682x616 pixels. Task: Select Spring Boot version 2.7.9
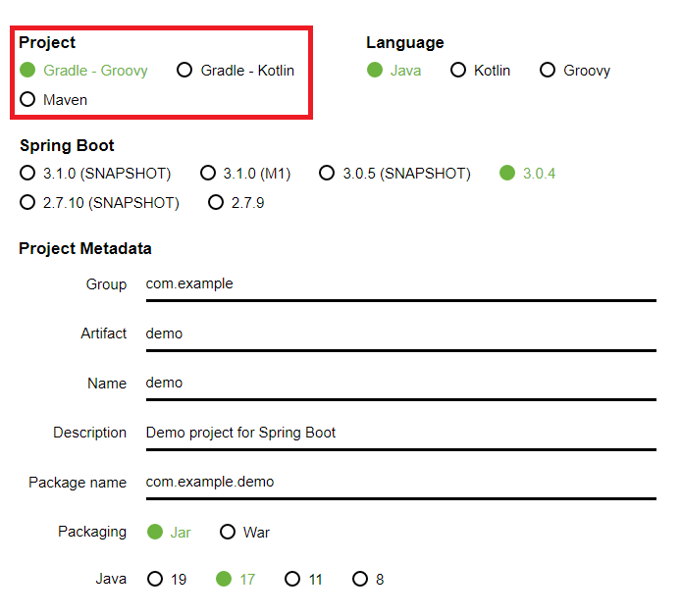(x=236, y=203)
